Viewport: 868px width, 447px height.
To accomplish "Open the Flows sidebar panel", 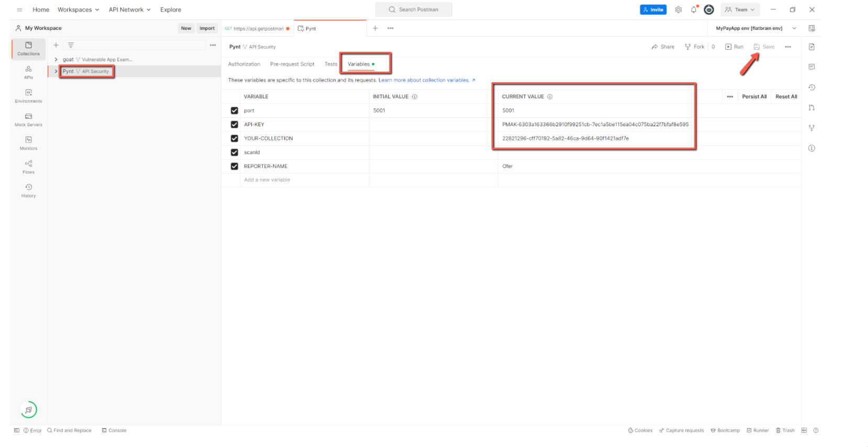I will click(28, 166).
